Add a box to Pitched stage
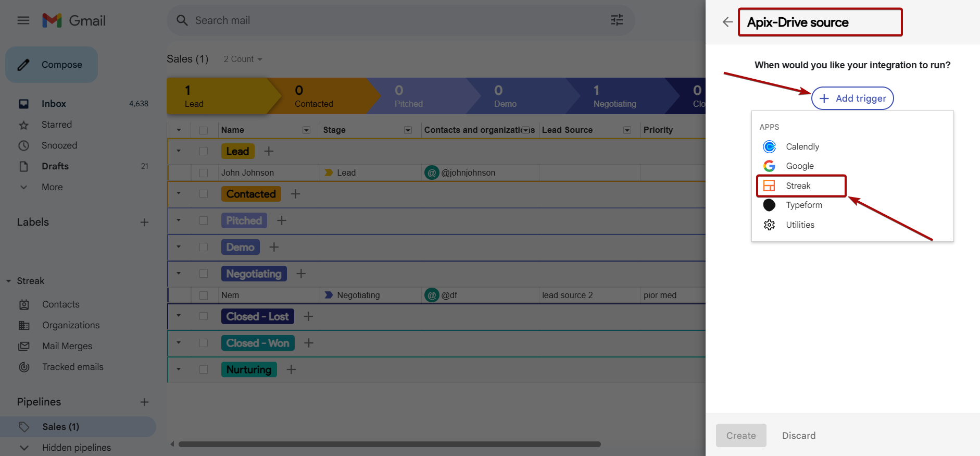The image size is (980, 456). [282, 220]
